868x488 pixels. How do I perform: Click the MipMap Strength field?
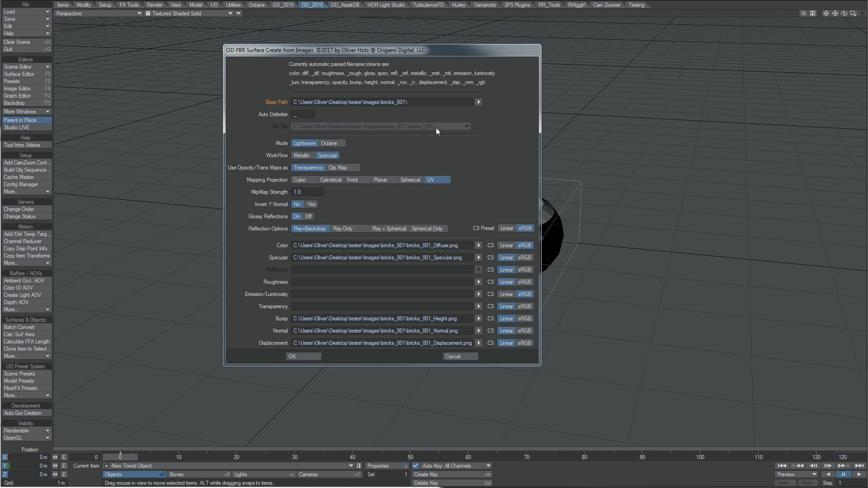(307, 192)
